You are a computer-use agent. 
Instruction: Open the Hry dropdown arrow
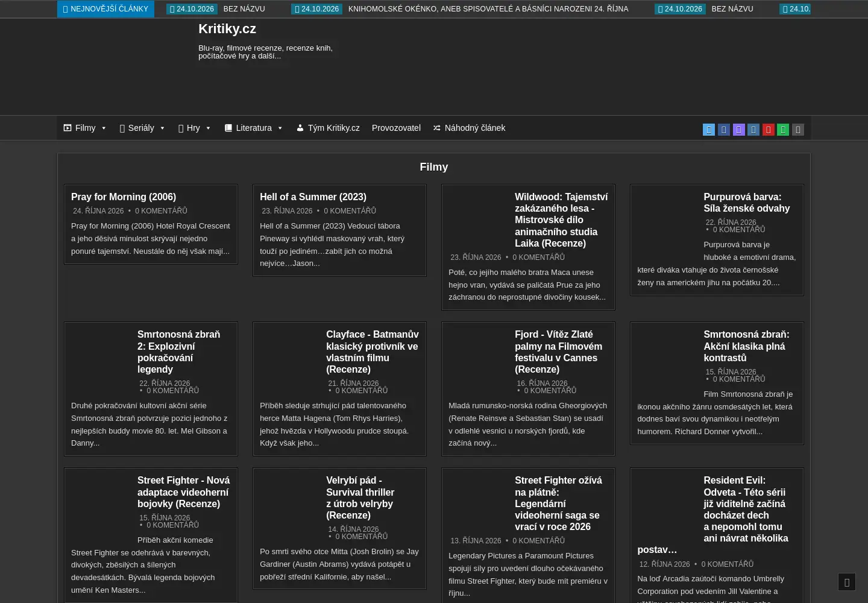(208, 128)
